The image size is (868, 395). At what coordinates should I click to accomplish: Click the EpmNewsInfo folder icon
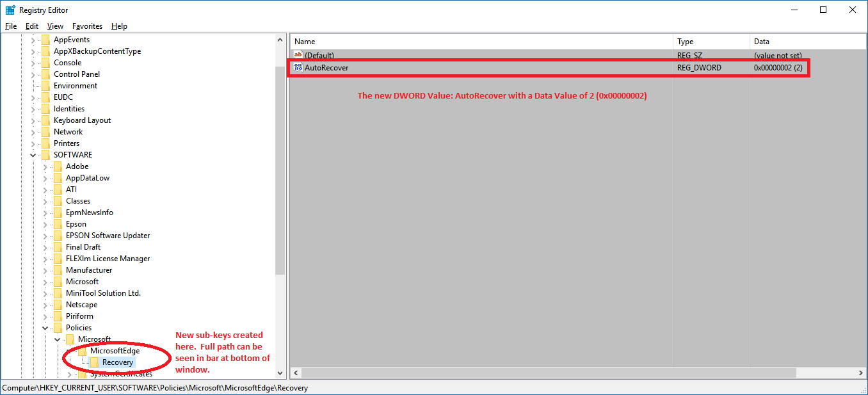pos(58,213)
